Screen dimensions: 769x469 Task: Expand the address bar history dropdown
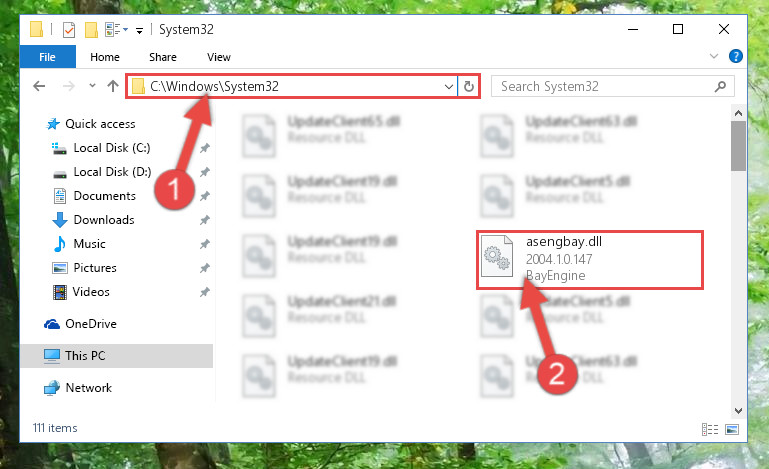pyautogui.click(x=448, y=87)
